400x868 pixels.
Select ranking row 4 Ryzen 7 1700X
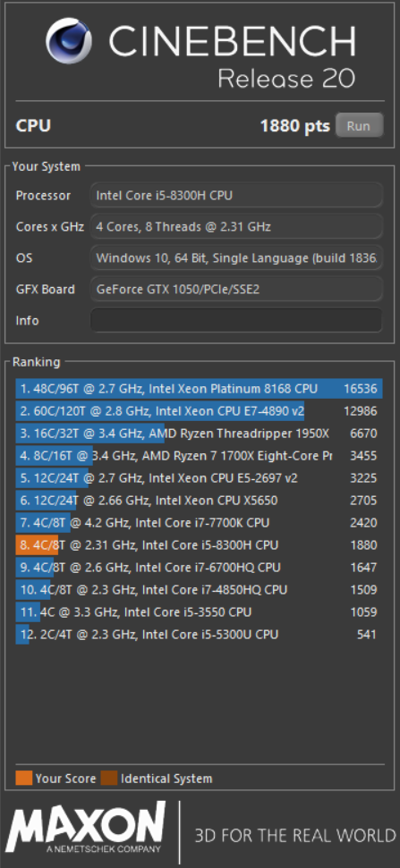(199, 456)
